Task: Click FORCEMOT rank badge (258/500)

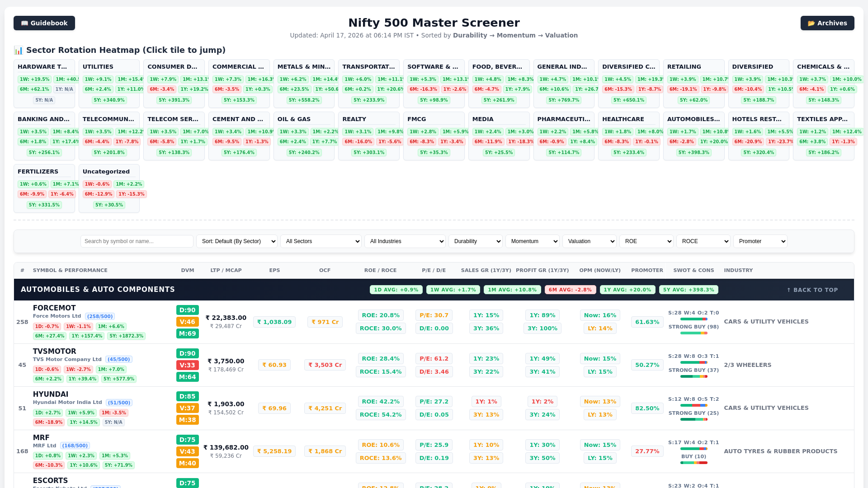Action: 100,317
